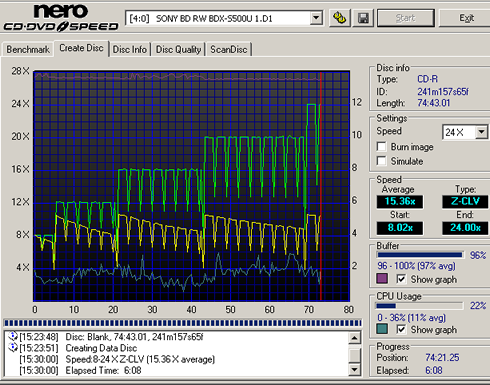Select the Create Disc tab
This screenshot has height=385, width=490.
(x=81, y=48)
